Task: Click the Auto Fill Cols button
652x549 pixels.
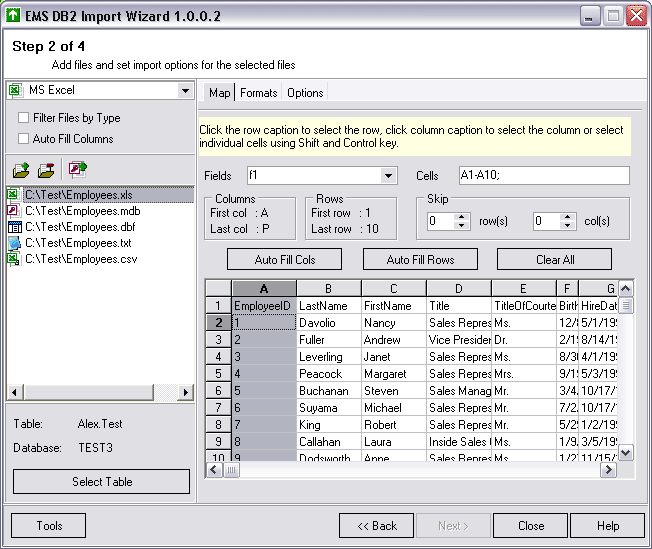Action: click(284, 260)
